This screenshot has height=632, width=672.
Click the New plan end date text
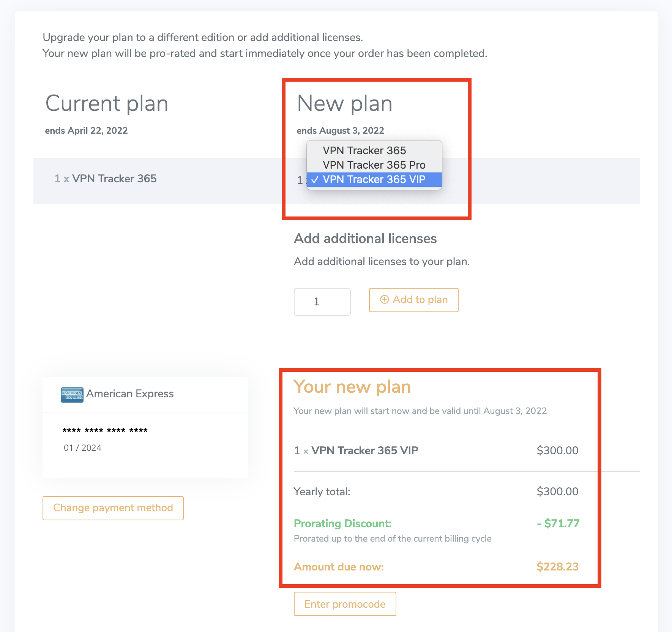[340, 131]
